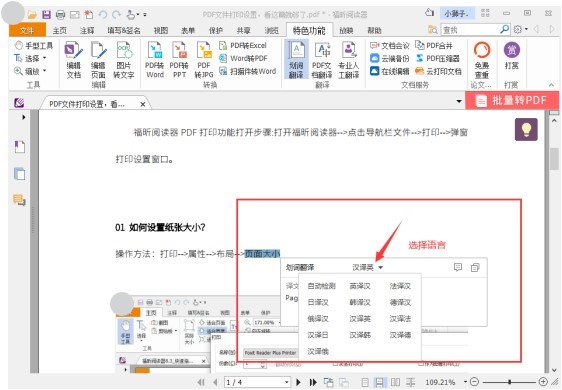Click the zoom in plus button
This screenshot has height=390, width=562.
[x=543, y=382]
